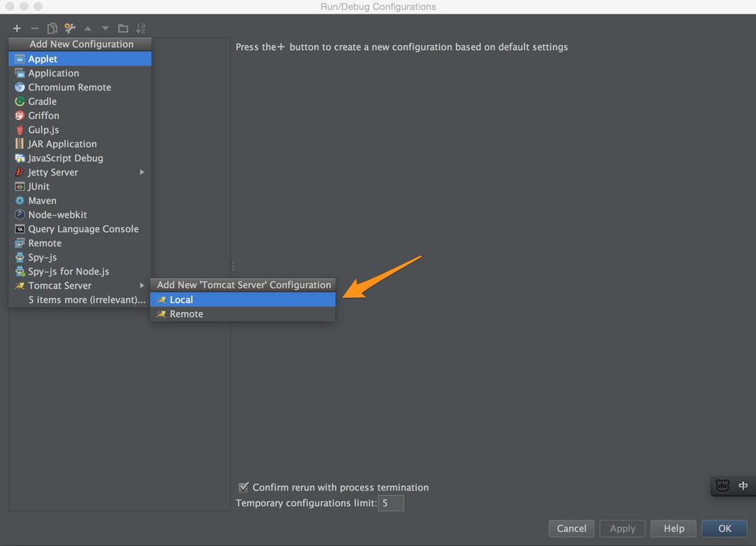Click the Copy Configuration toolbar icon

pos(52,28)
